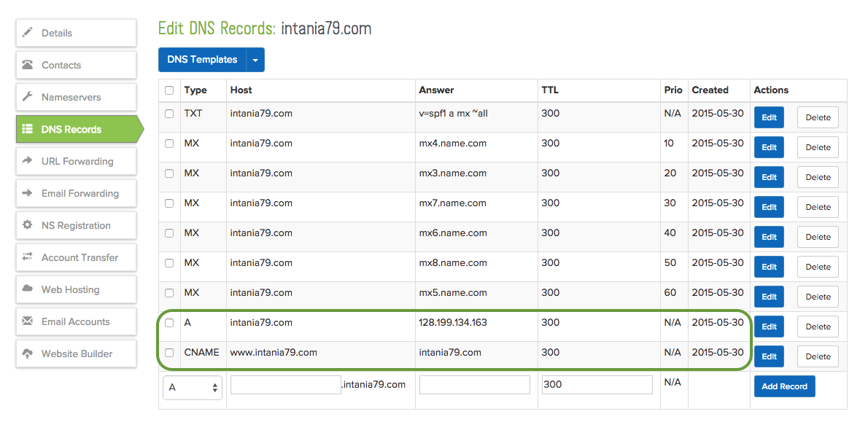This screenshot has width=868, height=422.
Task: Click the Email Accounts envelope icon
Action: (28, 321)
